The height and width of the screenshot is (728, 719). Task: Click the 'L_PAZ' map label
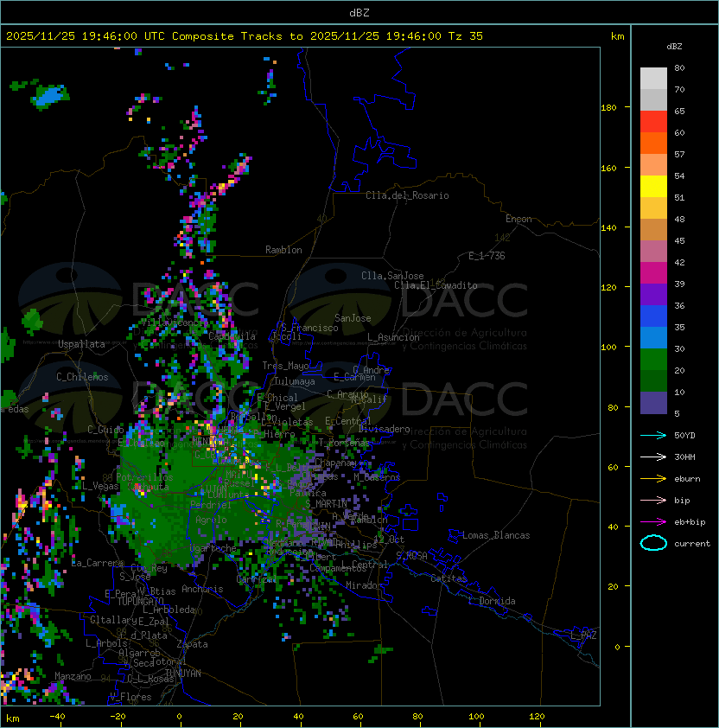tap(583, 635)
